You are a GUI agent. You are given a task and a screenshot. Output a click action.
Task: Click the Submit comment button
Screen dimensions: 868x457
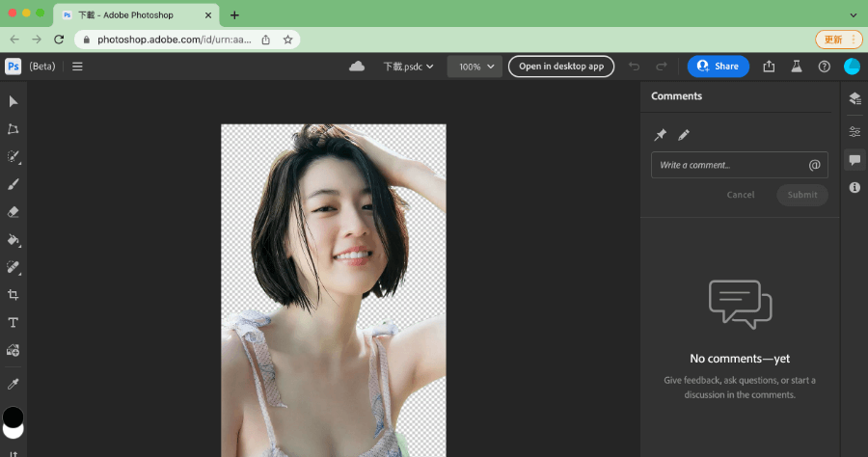(x=802, y=195)
